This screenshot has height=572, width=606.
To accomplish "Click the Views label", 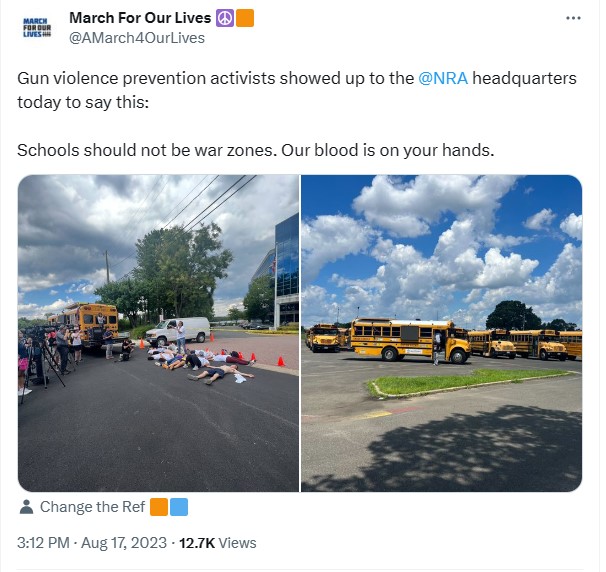I will tap(237, 543).
